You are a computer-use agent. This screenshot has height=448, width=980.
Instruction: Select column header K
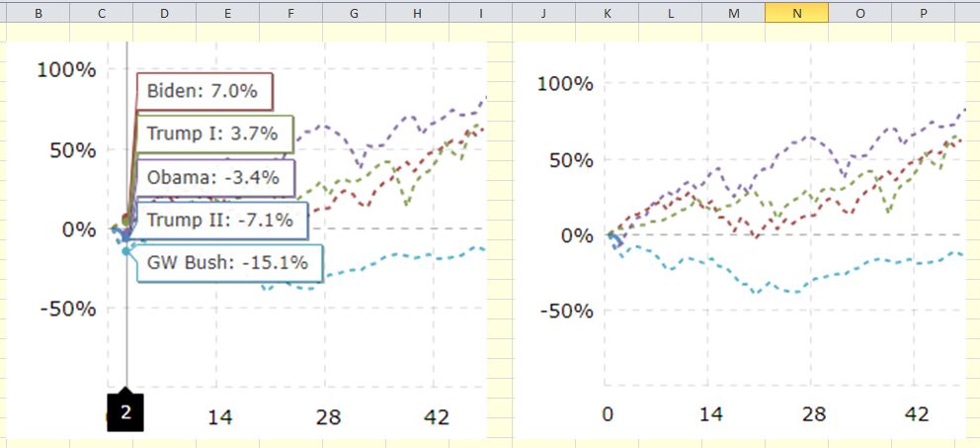point(607,12)
